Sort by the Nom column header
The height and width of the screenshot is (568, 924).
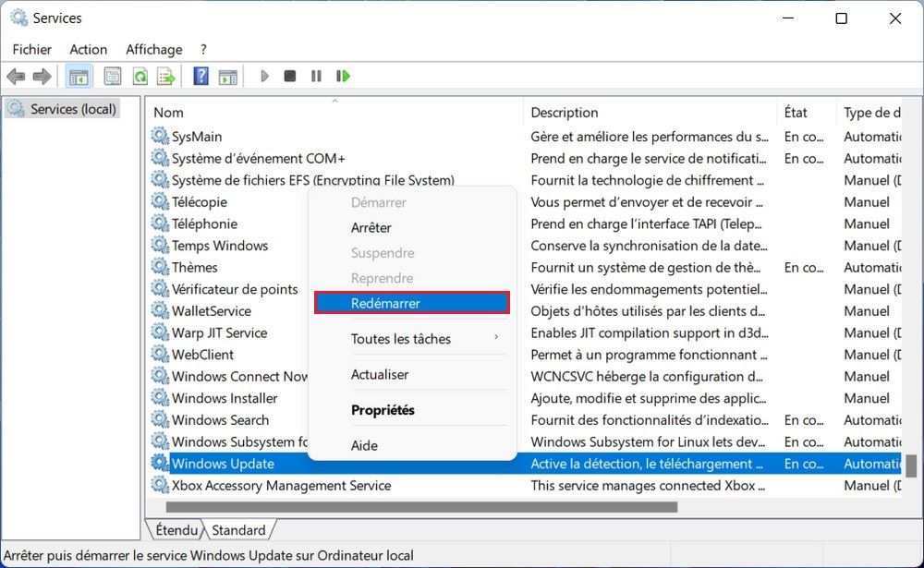tap(334, 112)
